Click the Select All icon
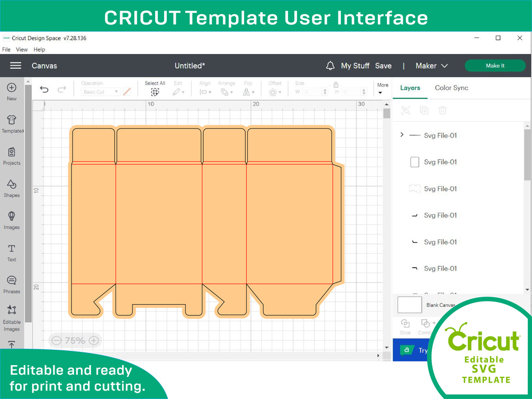The image size is (532, 399). coord(155,92)
